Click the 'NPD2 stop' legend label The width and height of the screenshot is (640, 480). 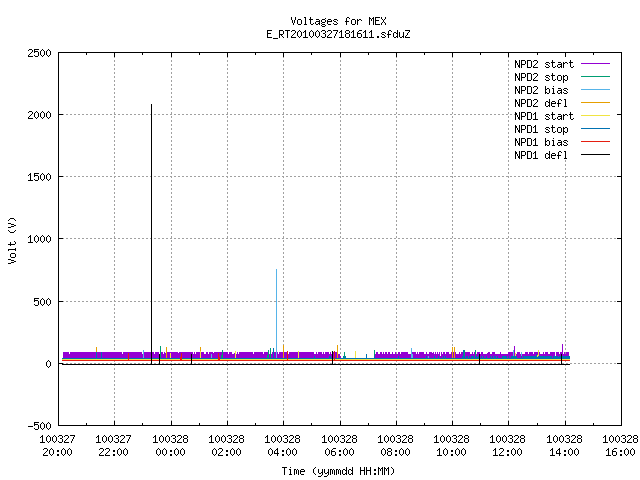541,77
